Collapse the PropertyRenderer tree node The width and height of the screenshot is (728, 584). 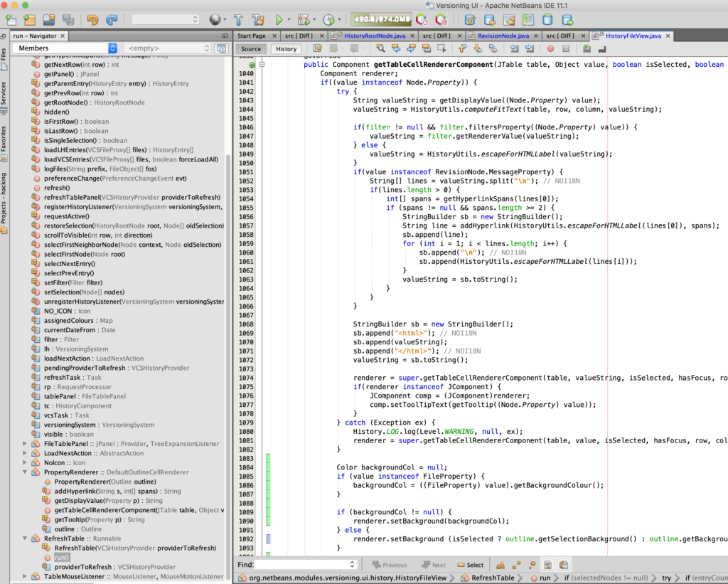point(26,472)
